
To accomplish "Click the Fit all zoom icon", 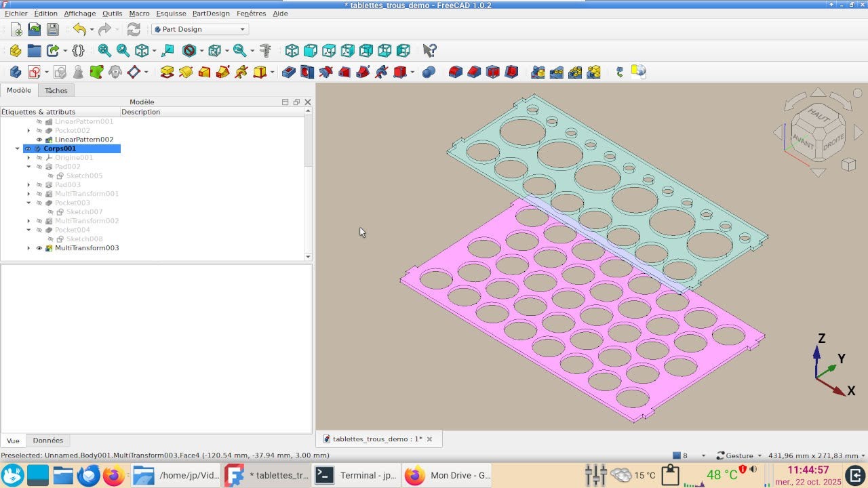I will click(x=104, y=50).
